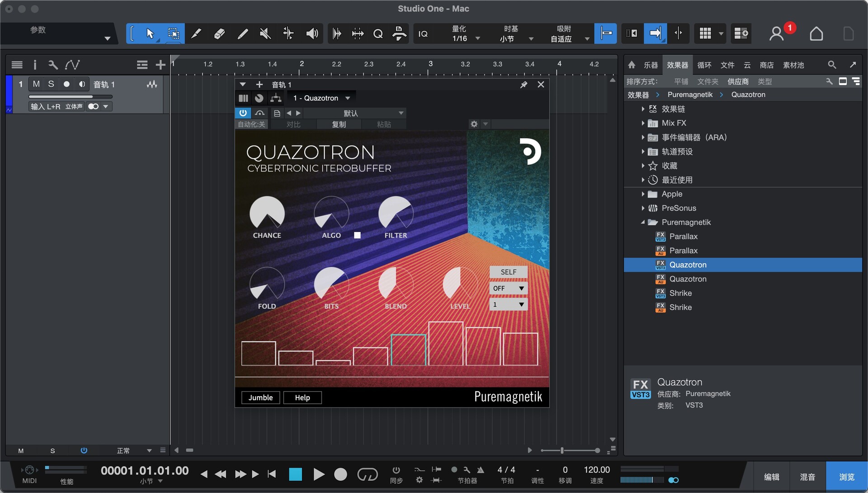Click the SELF button in Quazotron
This screenshot has height=493, width=868.
coord(508,272)
